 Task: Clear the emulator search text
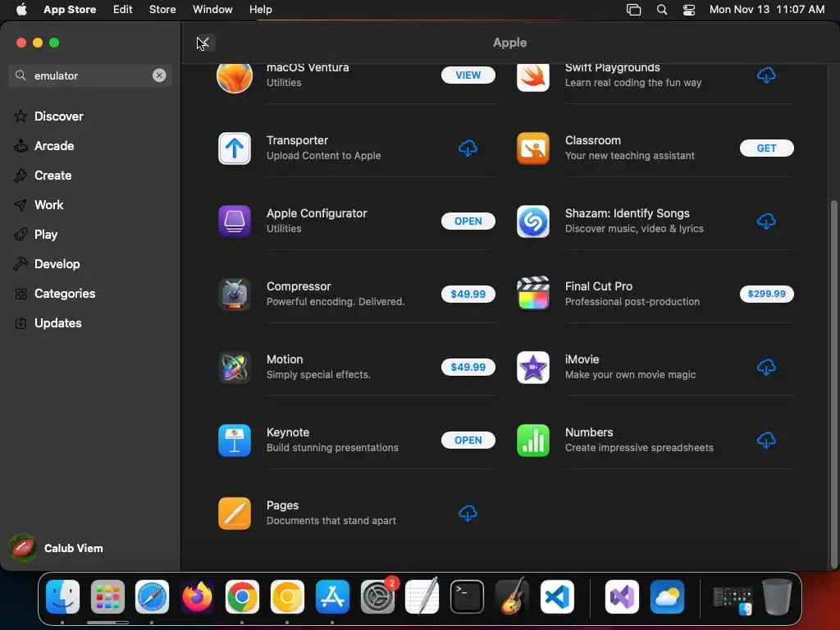click(159, 75)
